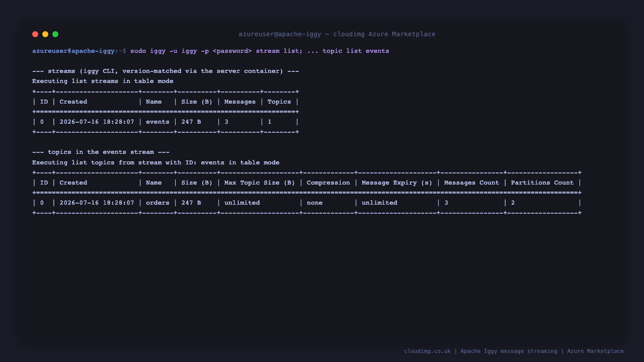
Task: Click the Partitions Count value 2
Action: click(513, 203)
